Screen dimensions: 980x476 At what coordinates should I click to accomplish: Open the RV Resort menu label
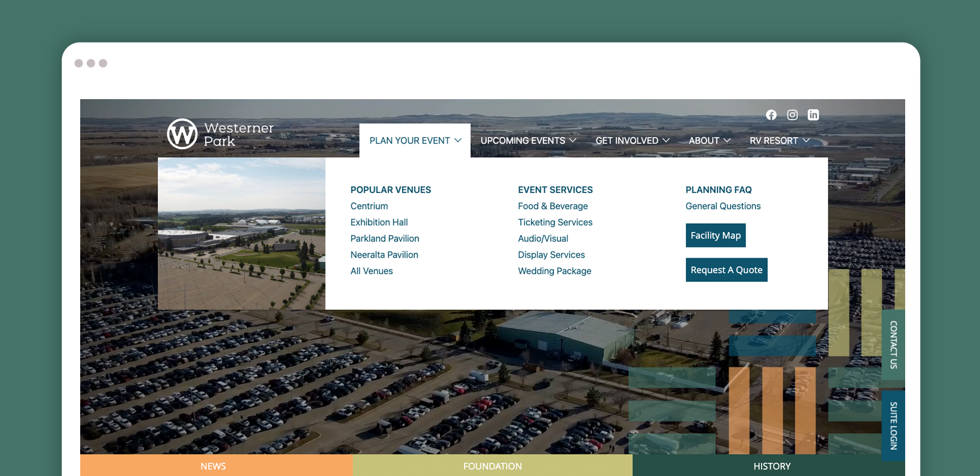point(773,141)
